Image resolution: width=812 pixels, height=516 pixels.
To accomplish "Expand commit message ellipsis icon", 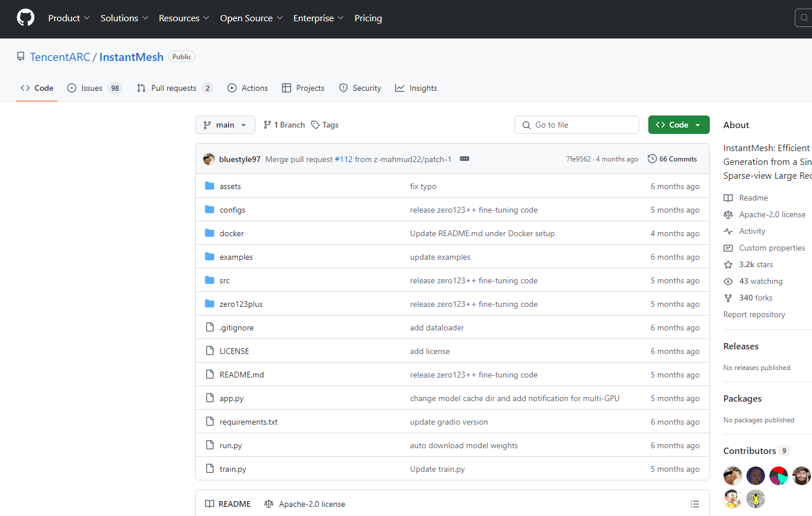I will (465, 159).
